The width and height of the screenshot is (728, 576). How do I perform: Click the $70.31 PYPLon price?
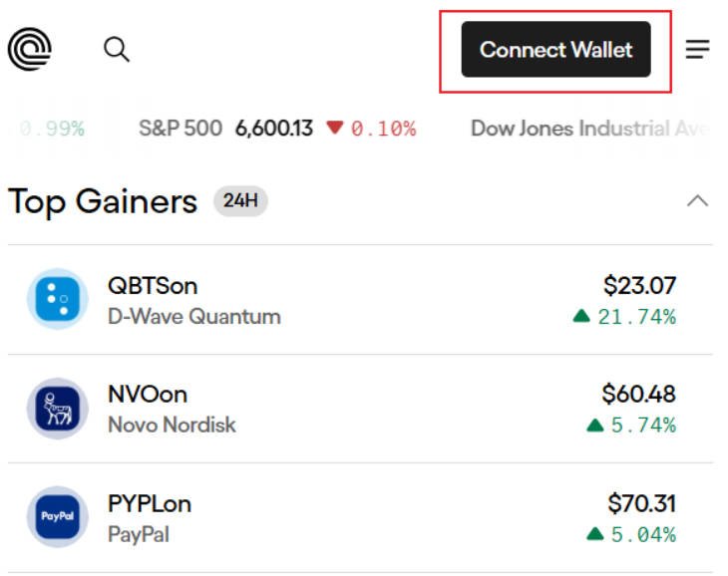[x=641, y=503]
